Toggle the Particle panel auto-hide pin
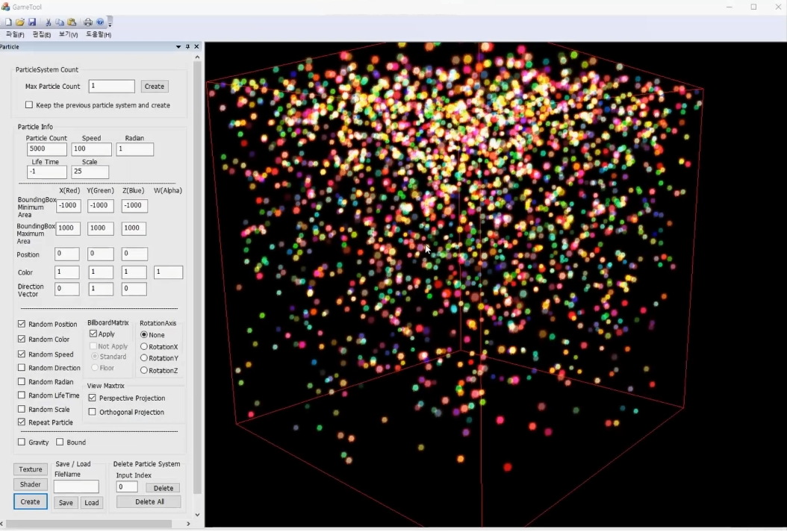Screen dimensions: 787x532 [x=187, y=46]
